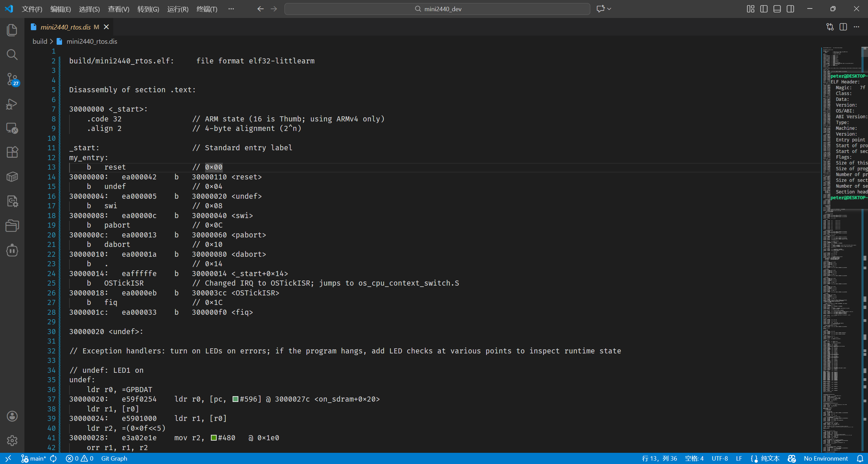Screen dimensions: 868x464
Task: Click the split editor right icon
Action: point(843,27)
